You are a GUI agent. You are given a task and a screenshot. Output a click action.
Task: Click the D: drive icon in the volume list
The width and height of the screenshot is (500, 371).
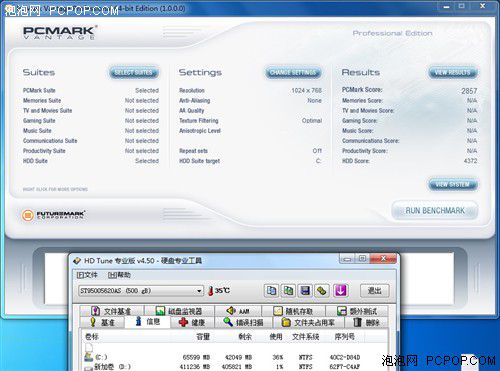[88, 368]
